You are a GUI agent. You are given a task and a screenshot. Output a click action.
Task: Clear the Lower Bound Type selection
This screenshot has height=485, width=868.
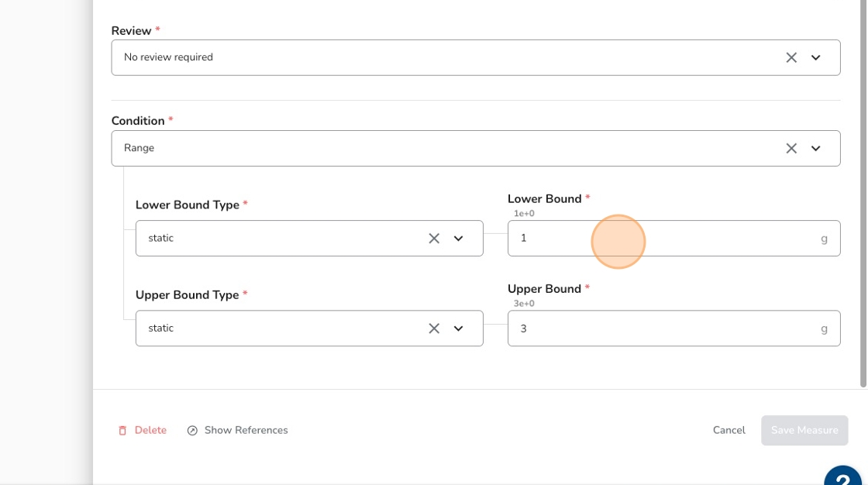pyautogui.click(x=434, y=239)
